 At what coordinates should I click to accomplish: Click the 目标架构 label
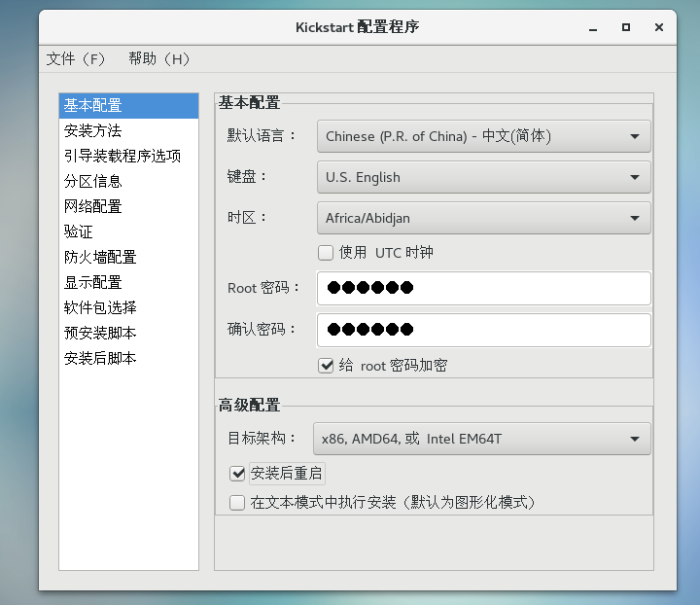[262, 438]
